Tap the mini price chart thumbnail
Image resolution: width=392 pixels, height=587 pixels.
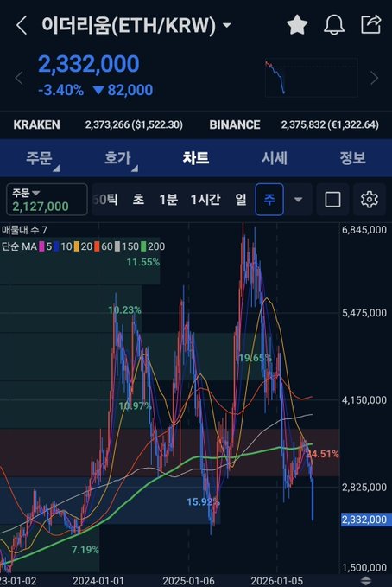click(x=311, y=78)
